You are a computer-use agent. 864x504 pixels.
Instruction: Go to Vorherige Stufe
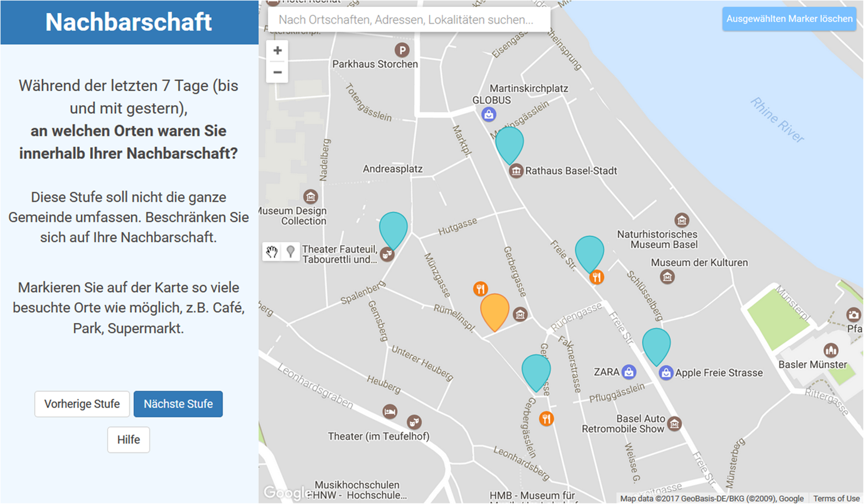coord(82,404)
